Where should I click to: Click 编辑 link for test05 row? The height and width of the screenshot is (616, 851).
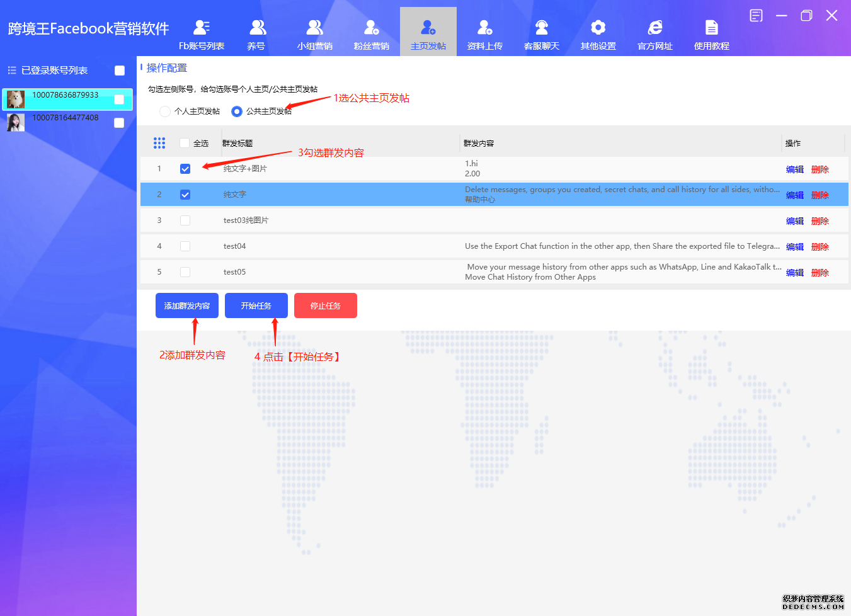[x=794, y=273]
